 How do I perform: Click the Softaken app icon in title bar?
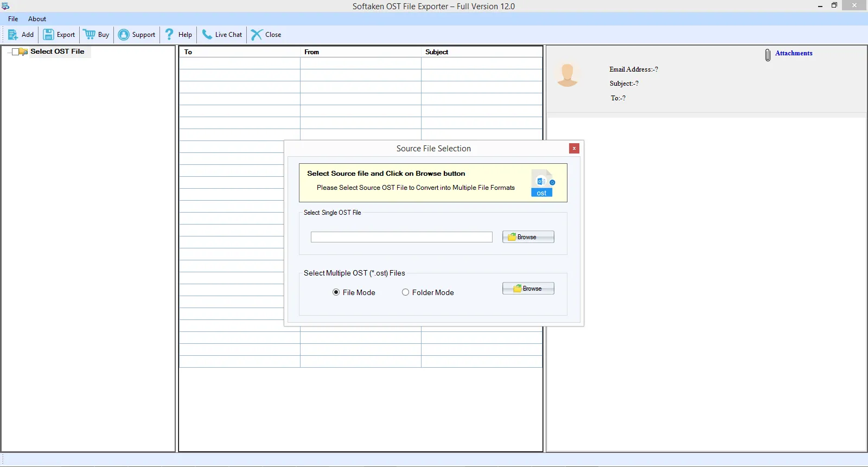[x=5, y=6]
